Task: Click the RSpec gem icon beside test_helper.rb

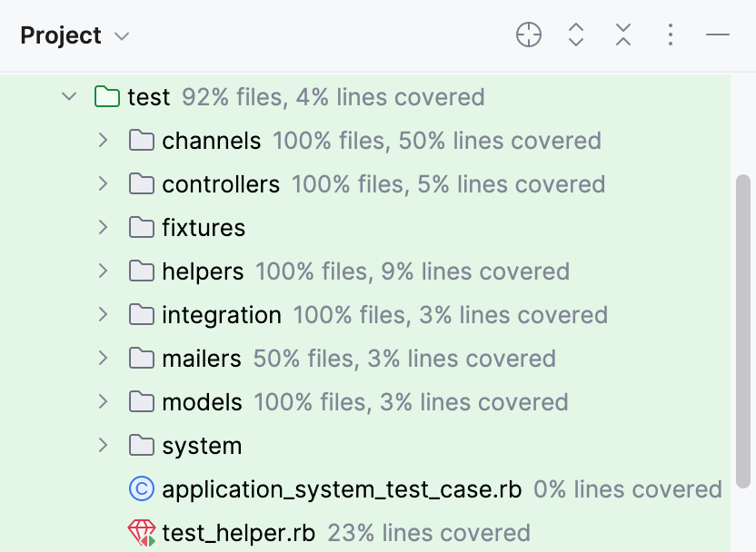Action: click(x=142, y=532)
